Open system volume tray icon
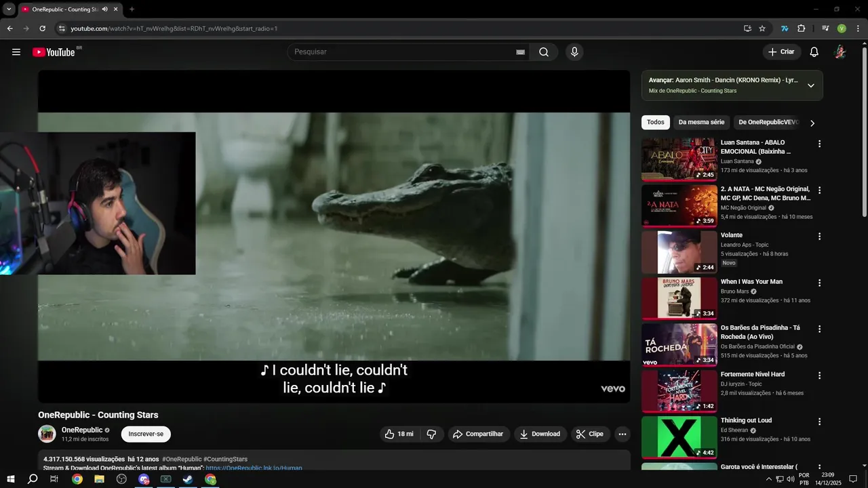The image size is (868, 488). click(x=790, y=479)
